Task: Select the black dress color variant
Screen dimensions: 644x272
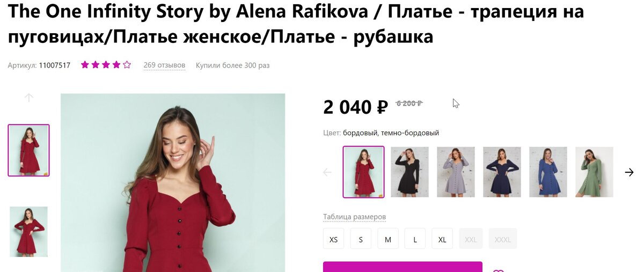Action: pos(409,172)
